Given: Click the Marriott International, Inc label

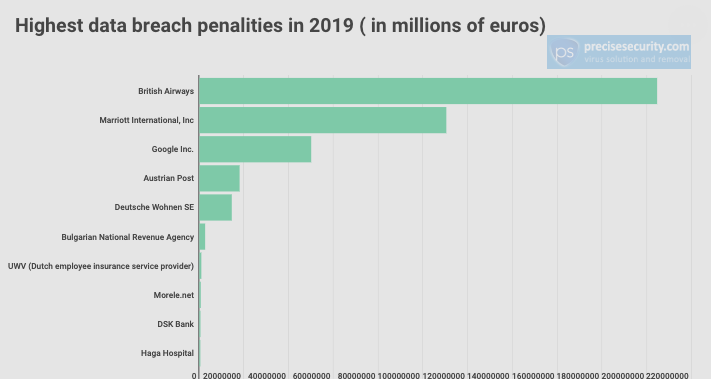Looking at the screenshot, I should coord(146,120).
